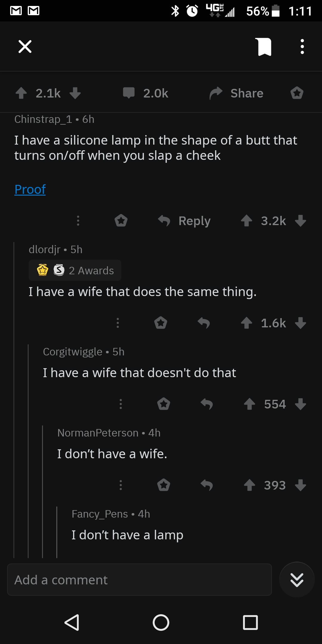View dlordjr's 2 Awards badge
This screenshot has height=644, width=322.
pos(75,270)
